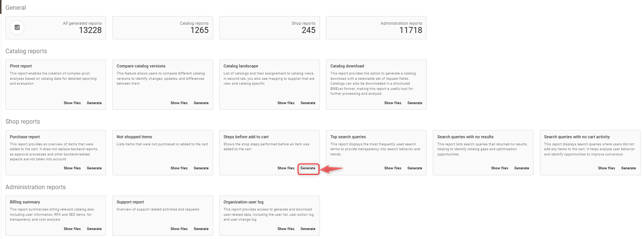Generate the Billing summary report
This screenshot has height=239, width=644.
[x=94, y=229]
